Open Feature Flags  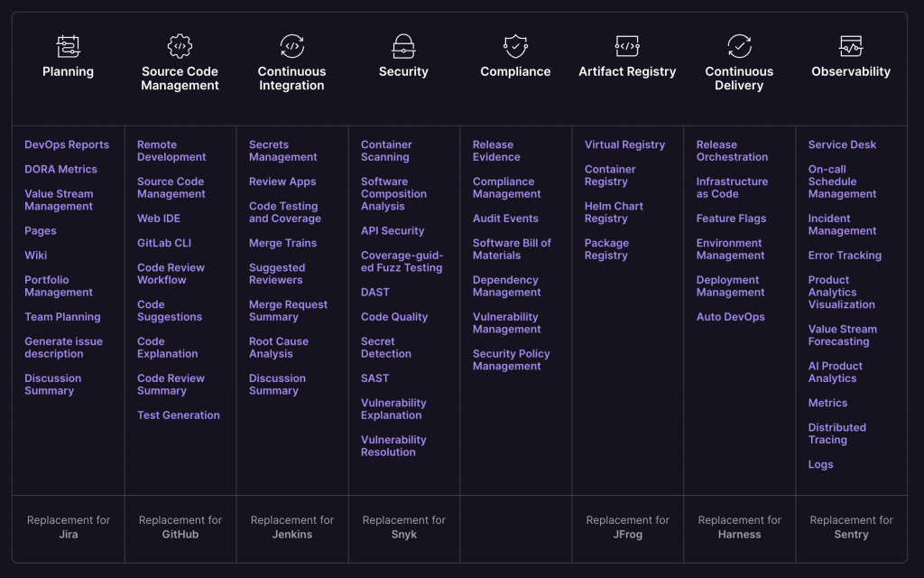pyautogui.click(x=731, y=219)
